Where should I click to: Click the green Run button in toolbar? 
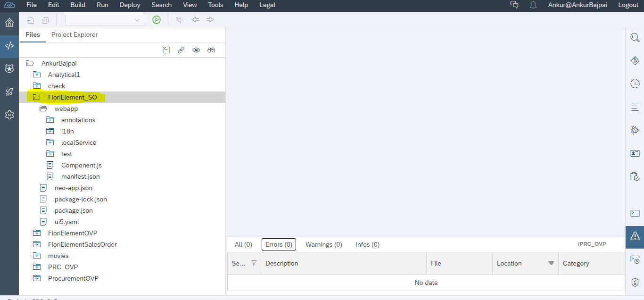coord(157,20)
